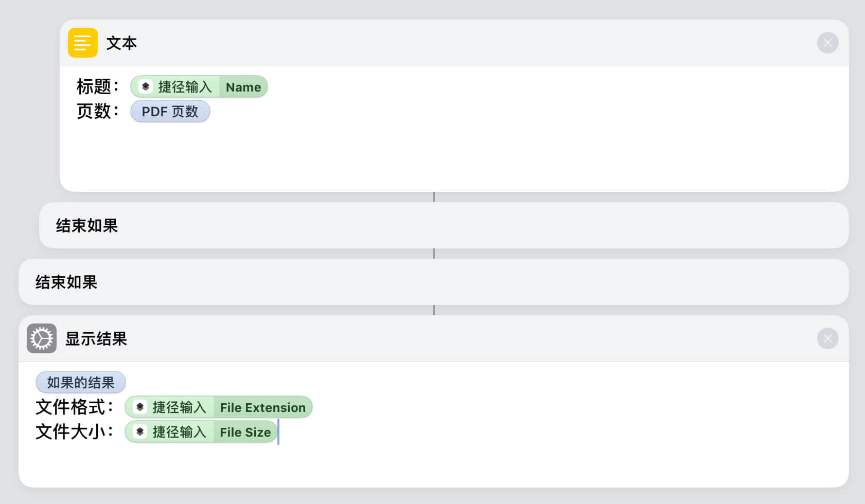Viewport: 865px width, 504px height.
Task: Click the shortcut icon in File Extension token
Action: pyautogui.click(x=140, y=407)
